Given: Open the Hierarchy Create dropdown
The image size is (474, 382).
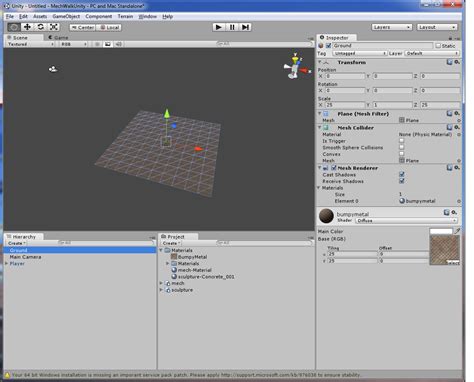Looking at the screenshot, I should pyautogui.click(x=17, y=243).
